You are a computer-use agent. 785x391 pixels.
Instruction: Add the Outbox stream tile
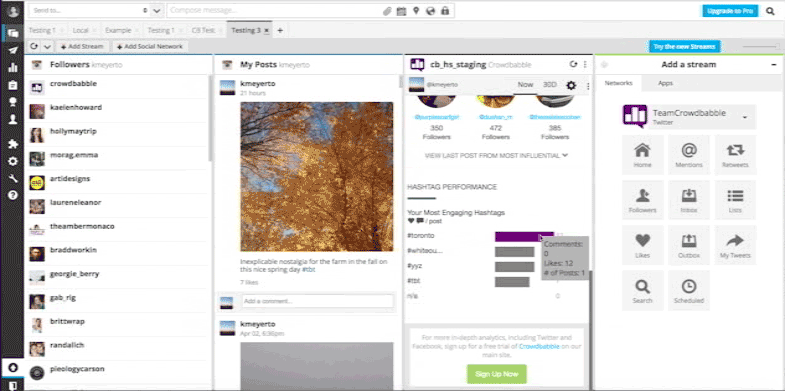tap(689, 245)
